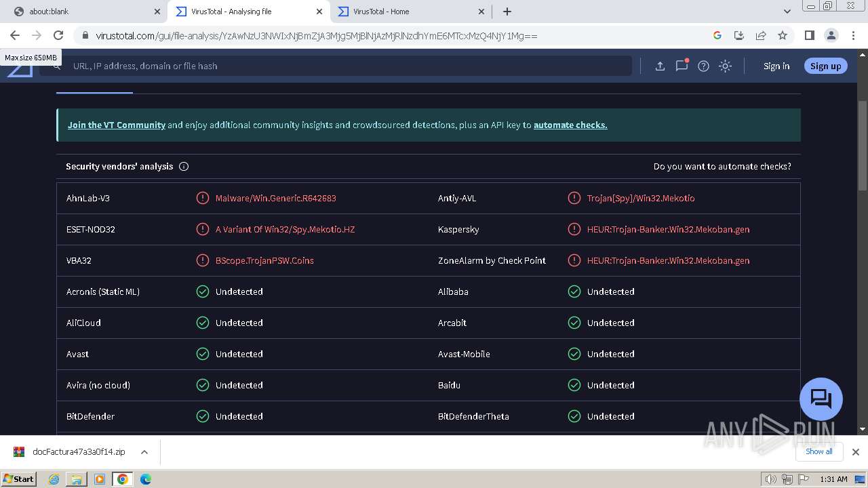
Task: Click the VirusTotal logo icon
Action: tap(20, 70)
